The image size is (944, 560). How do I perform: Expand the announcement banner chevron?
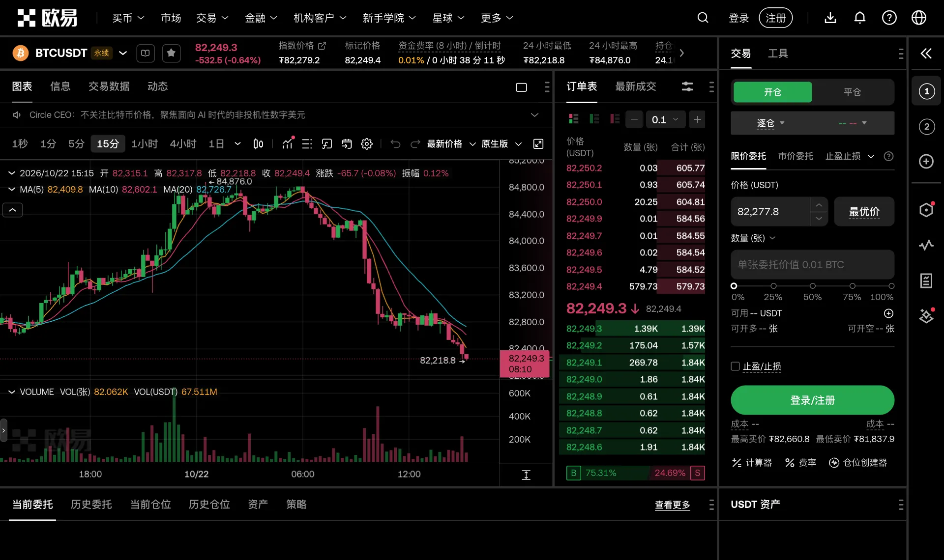click(534, 115)
